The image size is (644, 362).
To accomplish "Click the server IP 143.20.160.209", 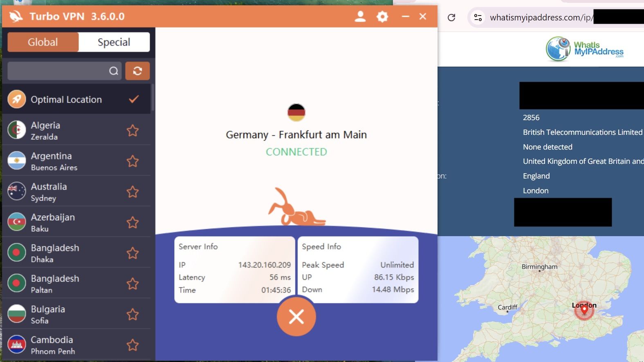I will [x=265, y=265].
